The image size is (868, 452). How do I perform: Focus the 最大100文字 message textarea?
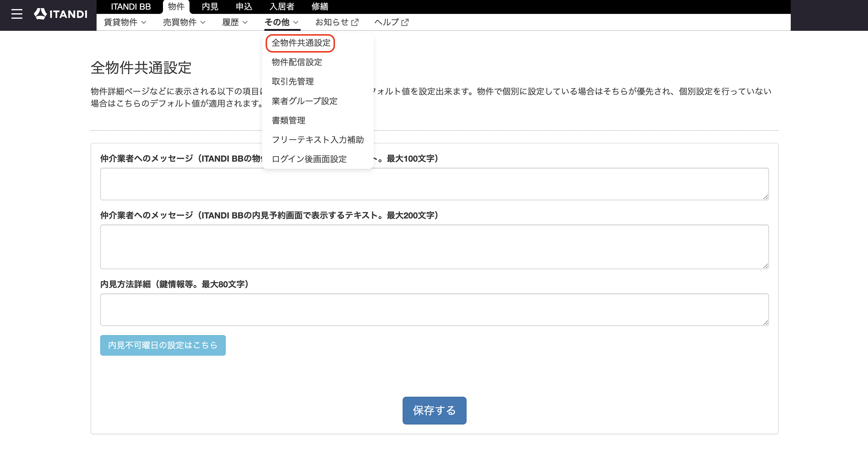(x=434, y=184)
